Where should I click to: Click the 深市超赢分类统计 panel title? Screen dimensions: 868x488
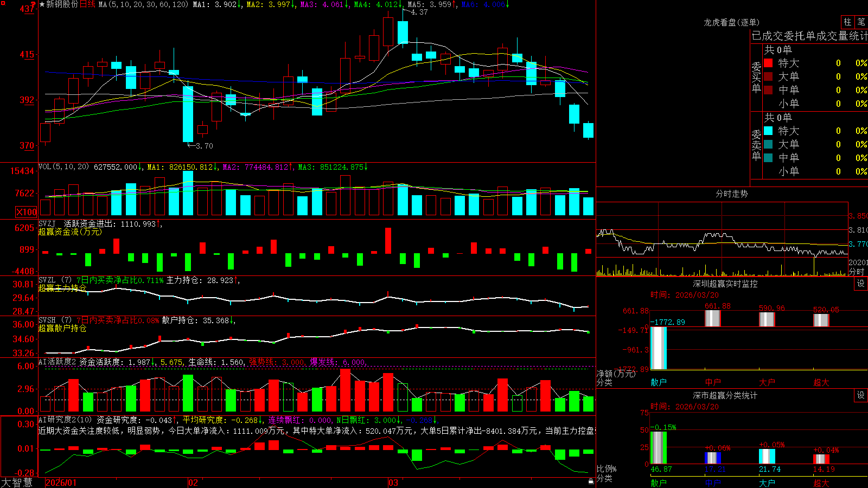725,395
